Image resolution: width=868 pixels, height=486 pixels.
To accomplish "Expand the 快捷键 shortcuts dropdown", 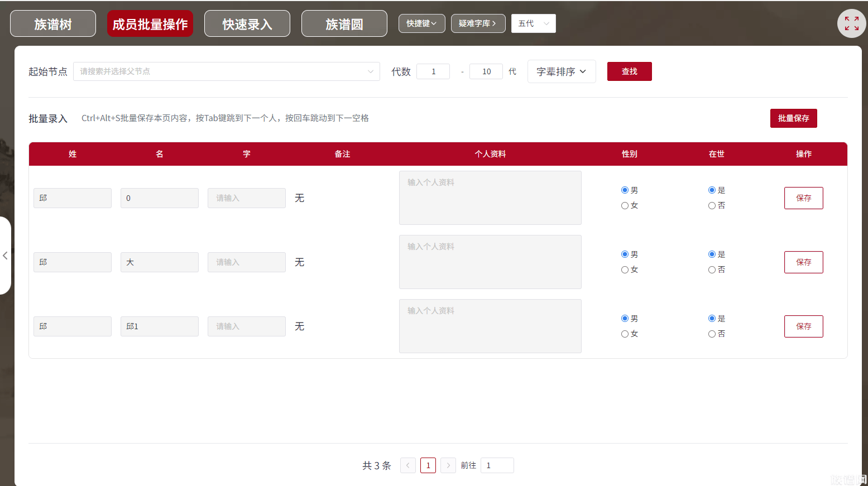I will [421, 23].
